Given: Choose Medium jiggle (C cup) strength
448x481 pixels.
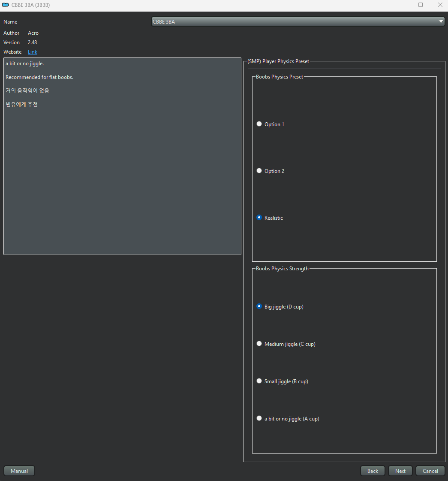Looking at the screenshot, I should point(286,344).
